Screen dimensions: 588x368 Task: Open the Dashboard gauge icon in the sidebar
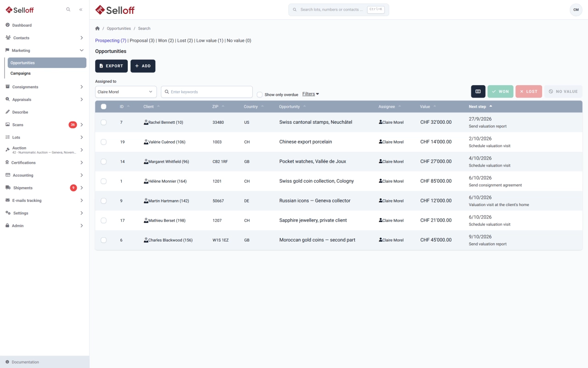coord(8,25)
